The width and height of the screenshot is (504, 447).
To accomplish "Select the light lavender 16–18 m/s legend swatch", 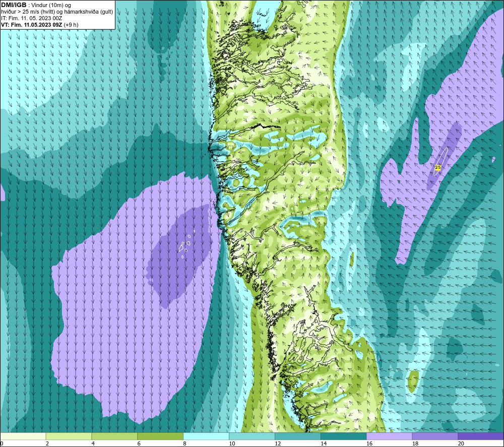I will coord(389,436).
